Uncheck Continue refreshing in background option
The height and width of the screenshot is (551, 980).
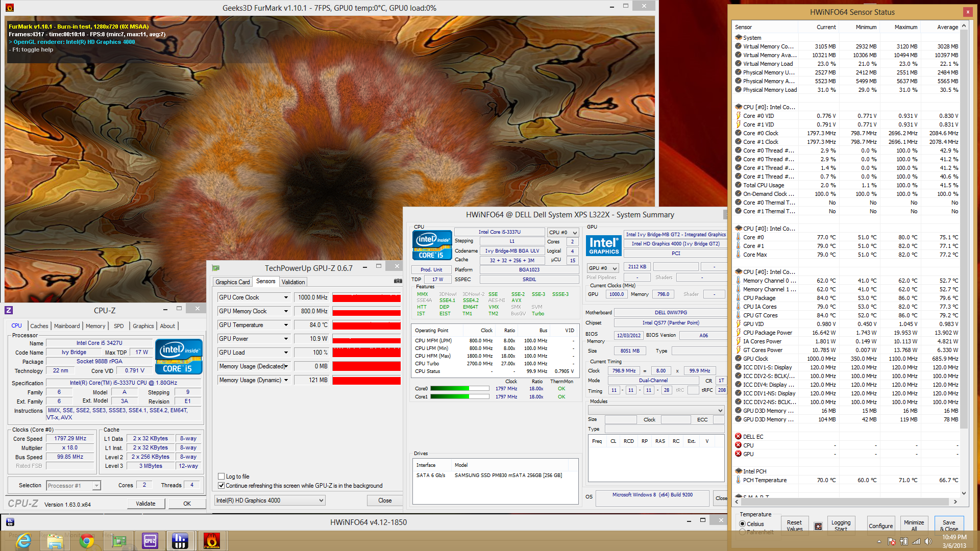[x=222, y=486]
